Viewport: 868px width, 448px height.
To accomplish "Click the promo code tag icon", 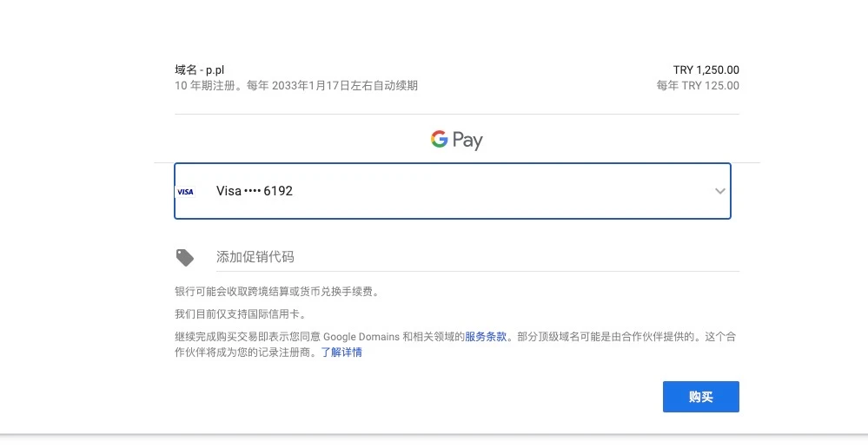I will click(184, 257).
